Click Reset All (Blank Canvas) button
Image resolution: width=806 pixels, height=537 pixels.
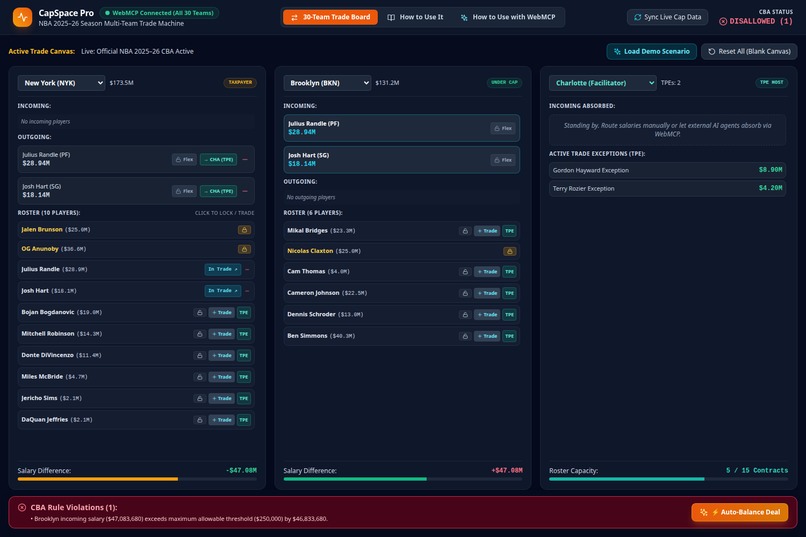[x=749, y=51]
